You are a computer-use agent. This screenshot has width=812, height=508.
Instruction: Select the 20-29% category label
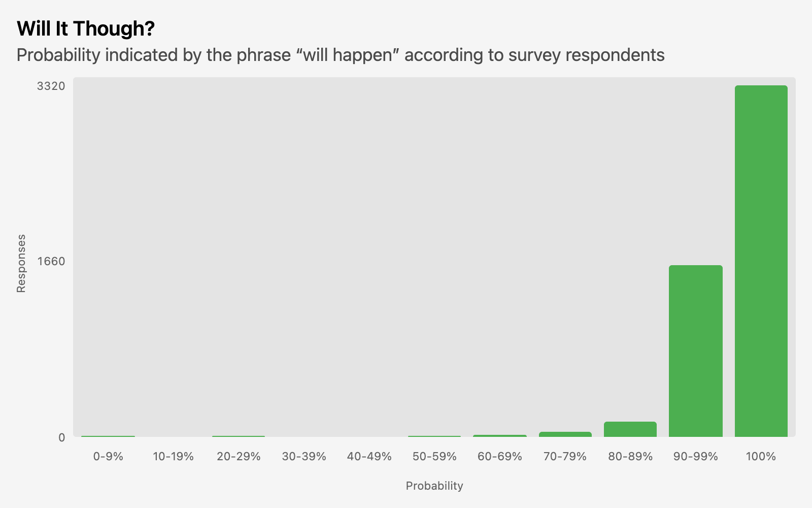[239, 457]
